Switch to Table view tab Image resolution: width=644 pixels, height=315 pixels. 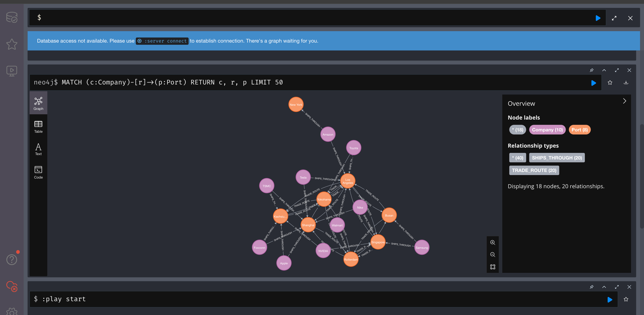[38, 127]
